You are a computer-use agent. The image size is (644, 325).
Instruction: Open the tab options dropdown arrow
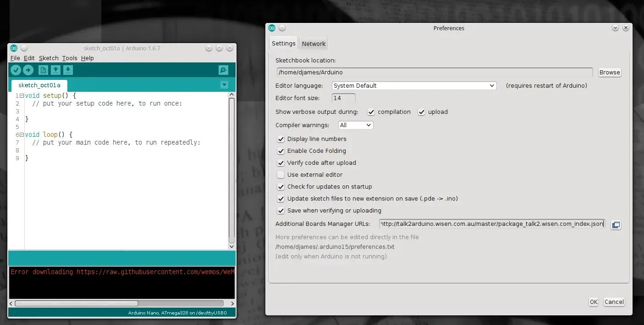click(x=224, y=85)
